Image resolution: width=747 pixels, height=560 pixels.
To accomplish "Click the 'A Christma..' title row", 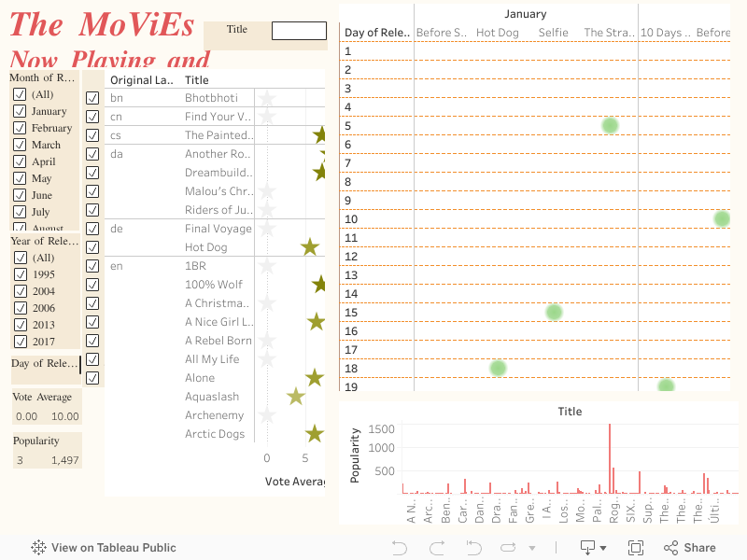I will pos(218,303).
